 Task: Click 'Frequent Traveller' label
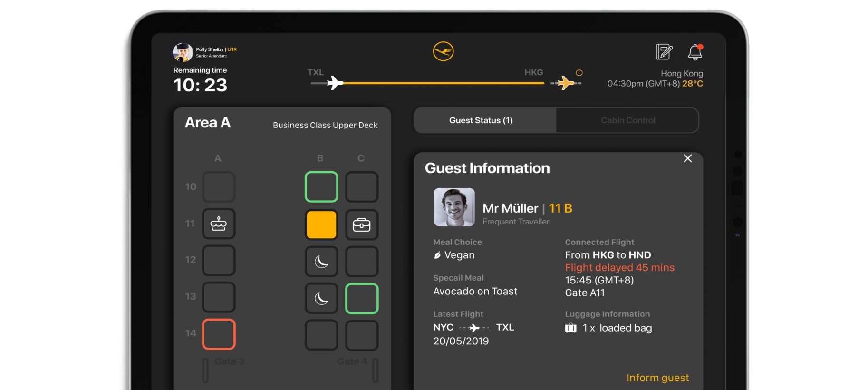tap(516, 222)
